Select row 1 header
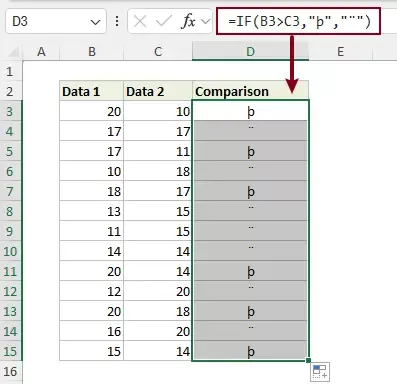This screenshot has height=384, width=397. [x=11, y=71]
